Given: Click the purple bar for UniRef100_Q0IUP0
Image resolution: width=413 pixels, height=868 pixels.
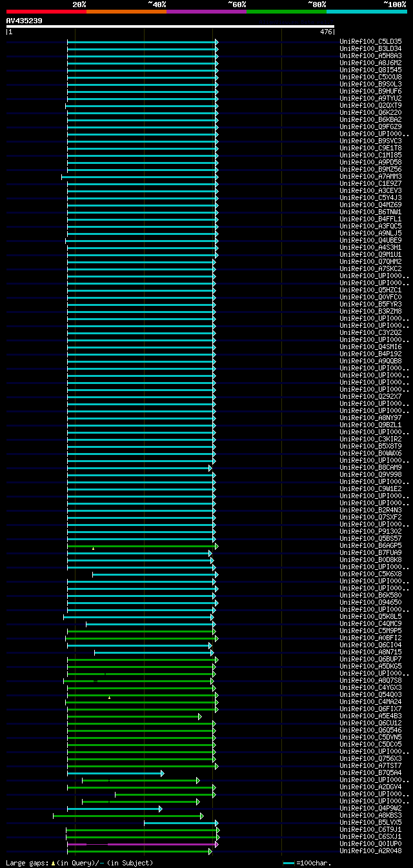Looking at the screenshot, I should pos(142,844).
